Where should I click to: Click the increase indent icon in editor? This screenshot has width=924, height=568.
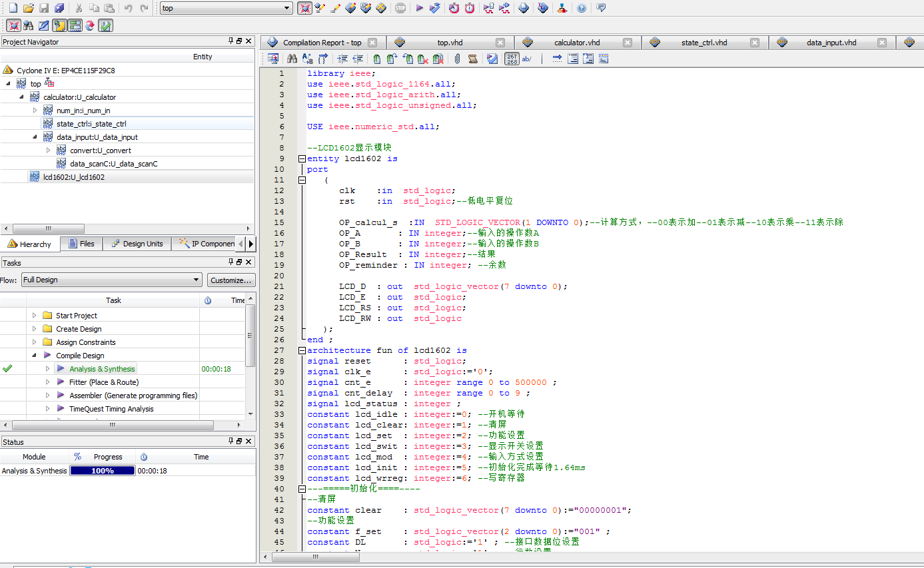pyautogui.click(x=342, y=59)
